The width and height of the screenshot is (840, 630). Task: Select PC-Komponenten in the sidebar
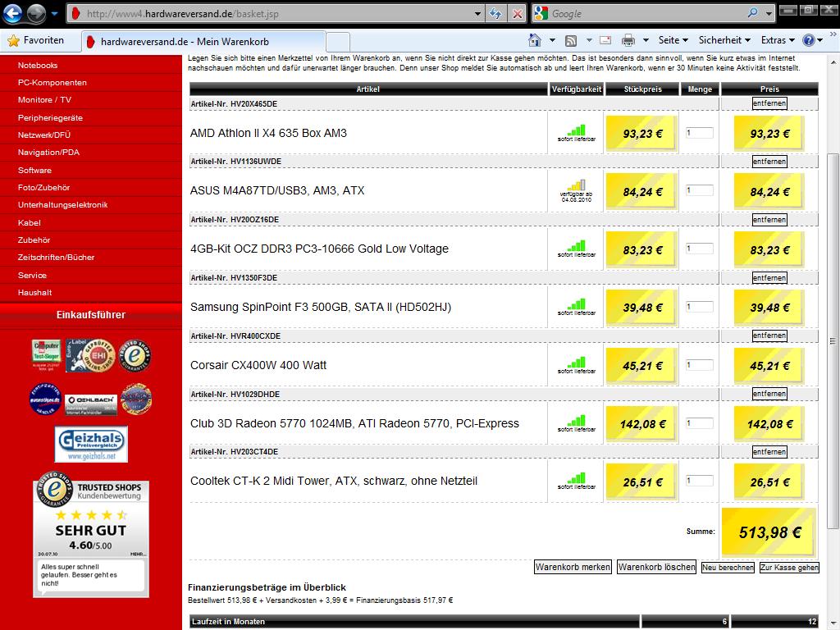52,83
